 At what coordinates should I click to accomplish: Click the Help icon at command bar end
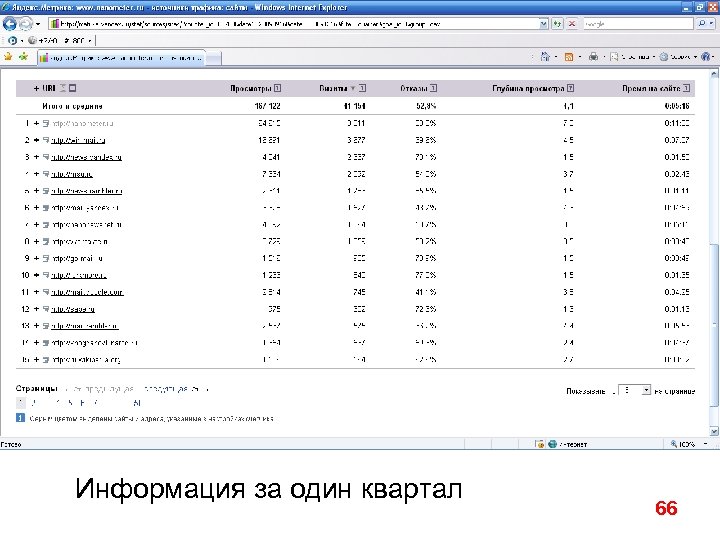706,57
